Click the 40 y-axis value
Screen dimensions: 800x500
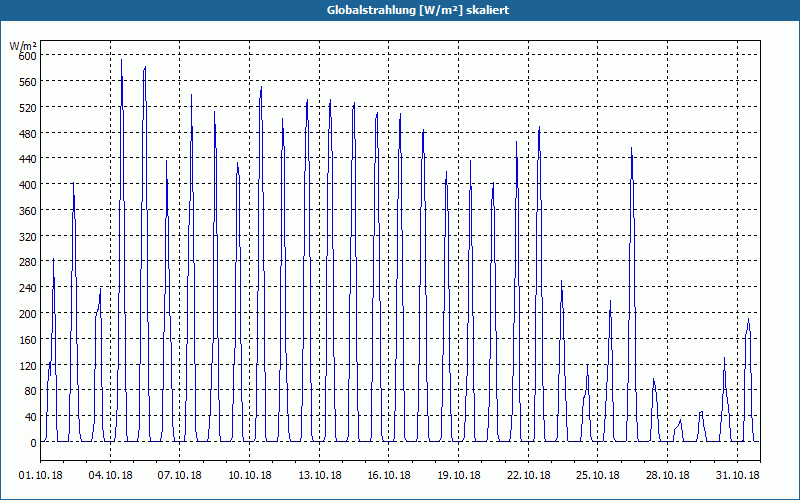click(x=30, y=417)
